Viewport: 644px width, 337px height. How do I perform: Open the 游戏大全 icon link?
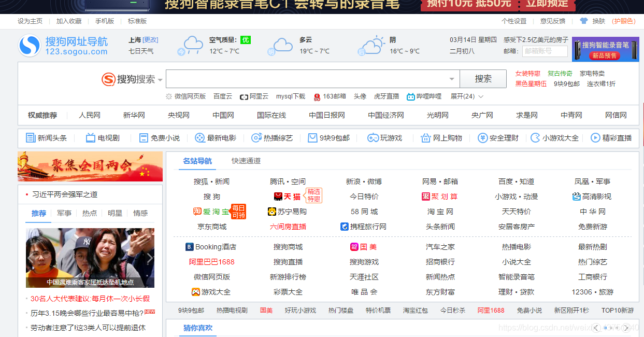211,292
